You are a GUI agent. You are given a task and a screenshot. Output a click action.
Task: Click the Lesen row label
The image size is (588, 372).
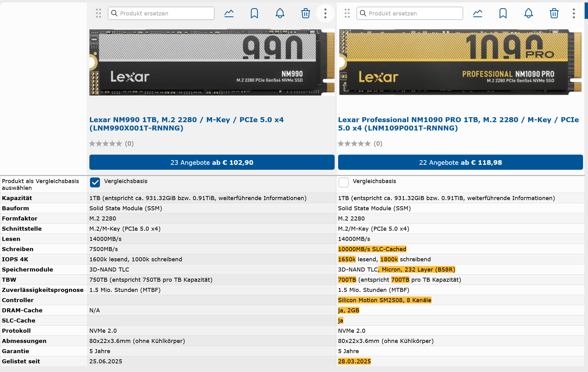click(11, 239)
